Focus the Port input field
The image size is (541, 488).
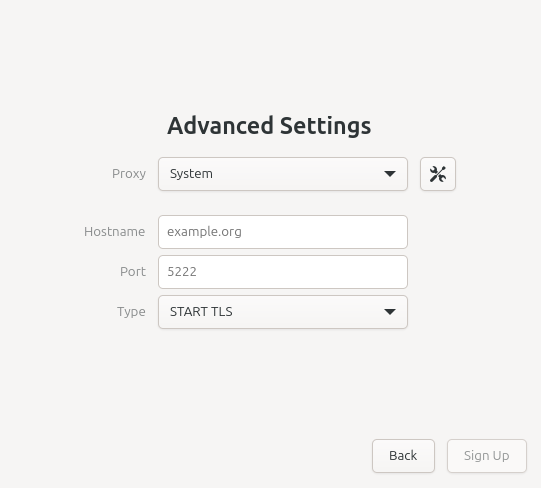283,272
